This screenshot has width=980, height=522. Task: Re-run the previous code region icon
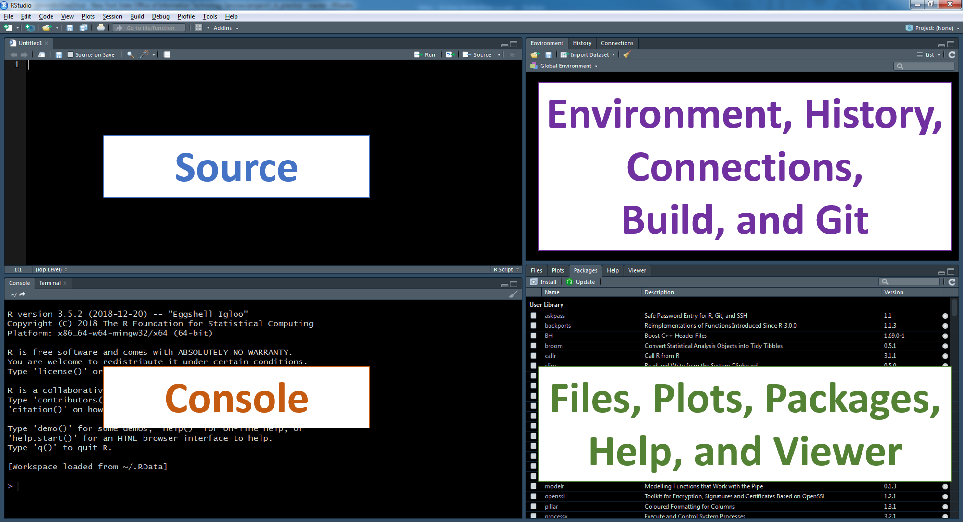click(450, 55)
